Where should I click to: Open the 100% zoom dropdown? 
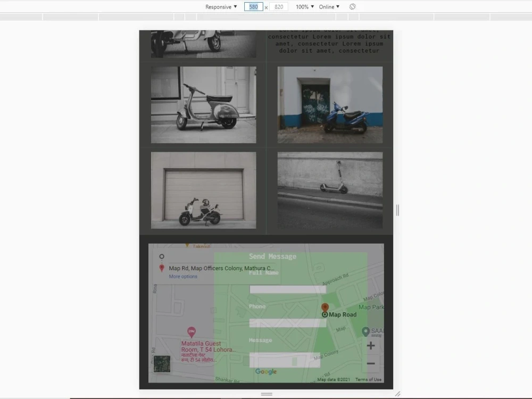click(305, 7)
